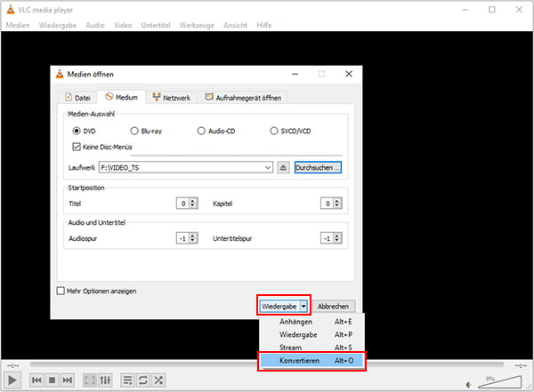Mute audio via speaker icon
The width and height of the screenshot is (534, 392).
(469, 385)
